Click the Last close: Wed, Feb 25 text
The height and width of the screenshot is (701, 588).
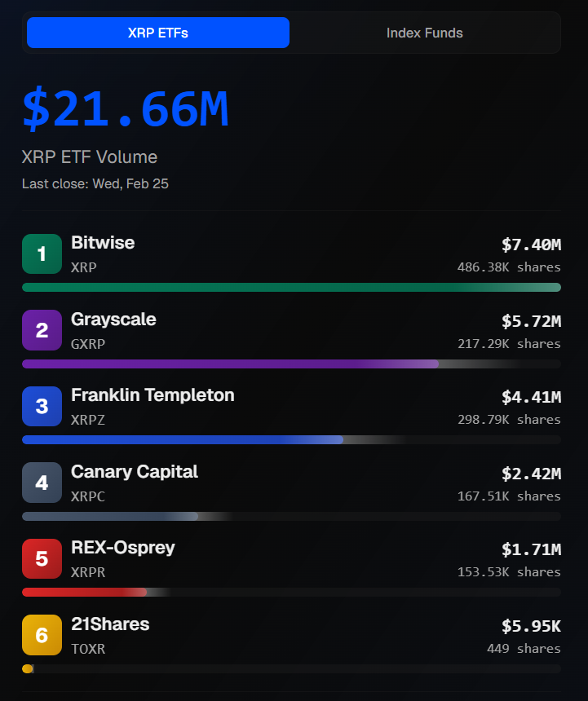[95, 183]
